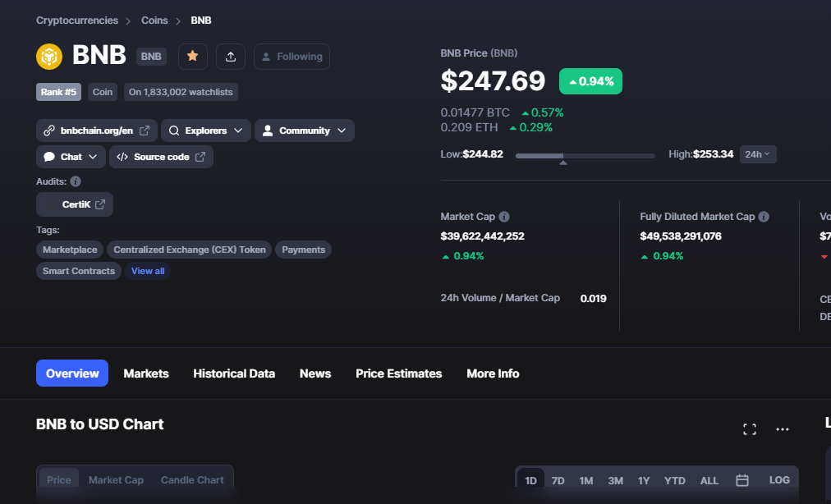The width and height of the screenshot is (831, 504).
Task: Toggle the Following button
Action: (292, 56)
